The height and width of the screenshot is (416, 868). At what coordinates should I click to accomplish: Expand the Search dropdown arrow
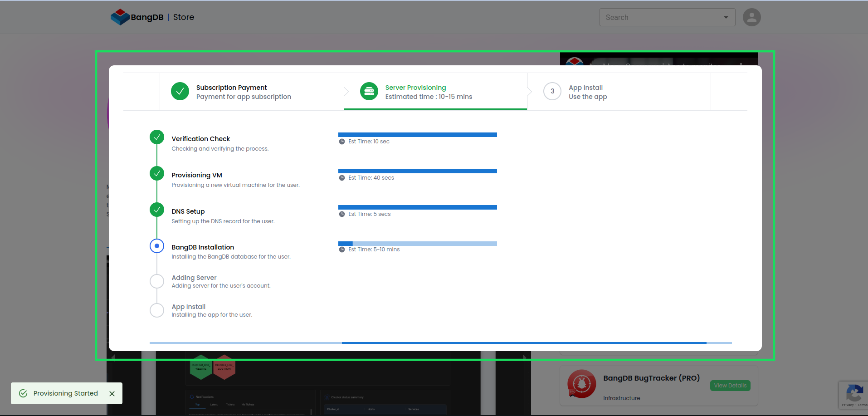726,17
